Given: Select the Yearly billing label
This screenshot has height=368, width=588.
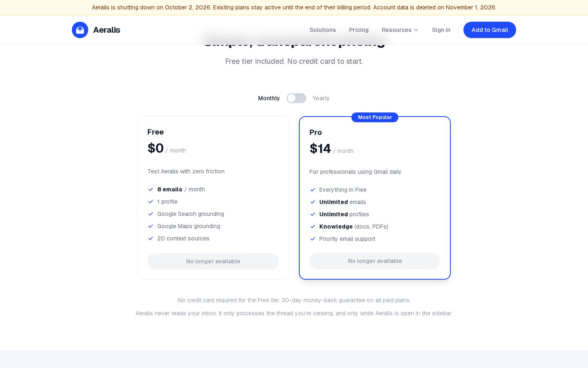Looking at the screenshot, I should pyautogui.click(x=321, y=98).
